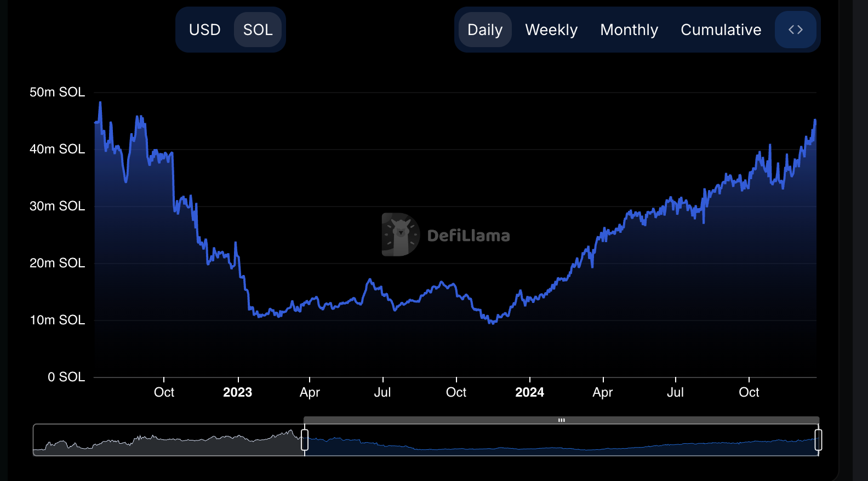Click the 10m SOL axis label
The width and height of the screenshot is (868, 481).
point(58,320)
